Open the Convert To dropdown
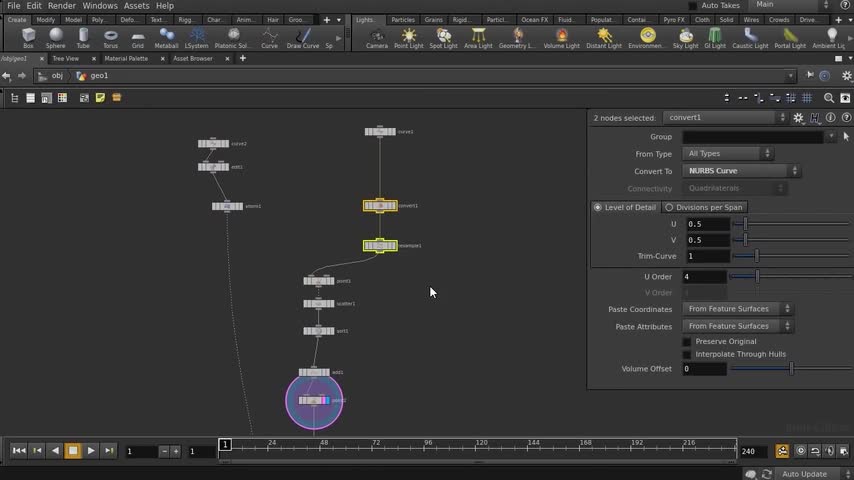The image size is (854, 480). pyautogui.click(x=742, y=171)
